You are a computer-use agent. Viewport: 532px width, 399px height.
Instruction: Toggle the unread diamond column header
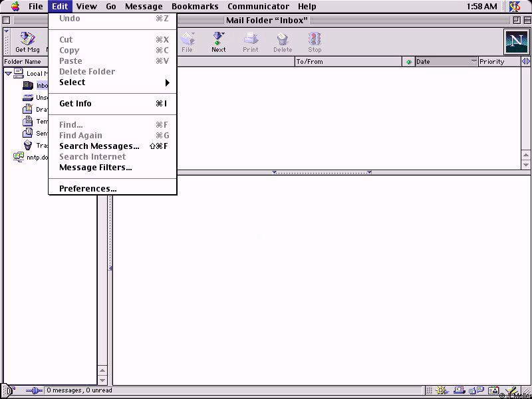click(408, 62)
